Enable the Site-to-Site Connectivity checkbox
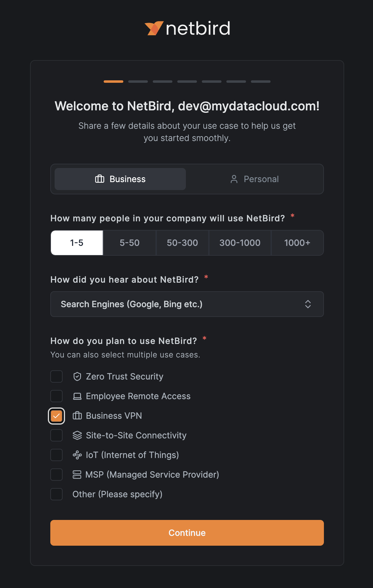The height and width of the screenshot is (588, 373). point(56,435)
